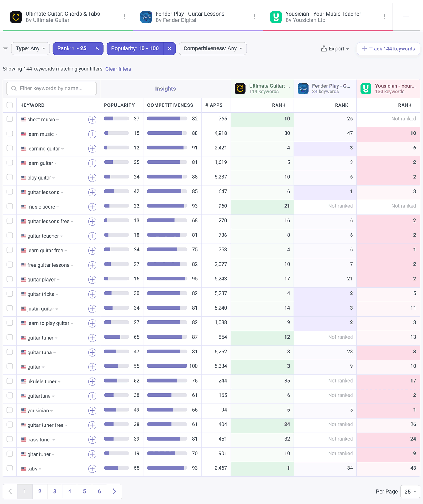
Task: Check the 'ukulele tuner' row checkbox
Action: [10, 381]
